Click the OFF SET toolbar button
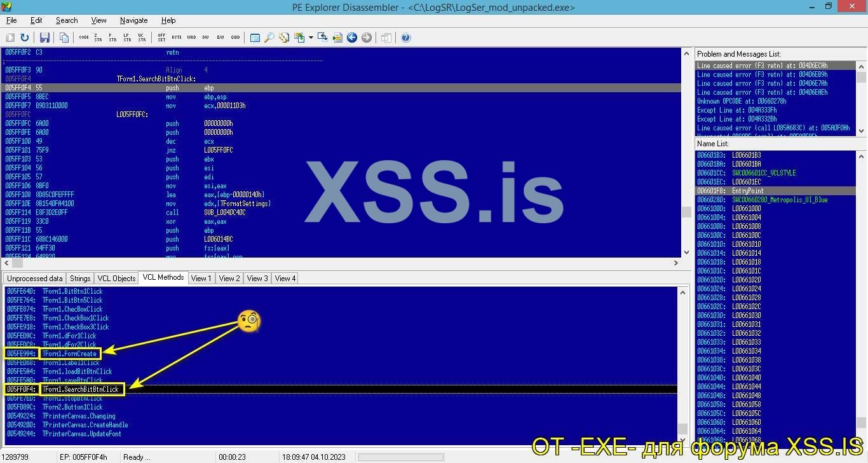This screenshot has width=868, height=463. [161, 38]
